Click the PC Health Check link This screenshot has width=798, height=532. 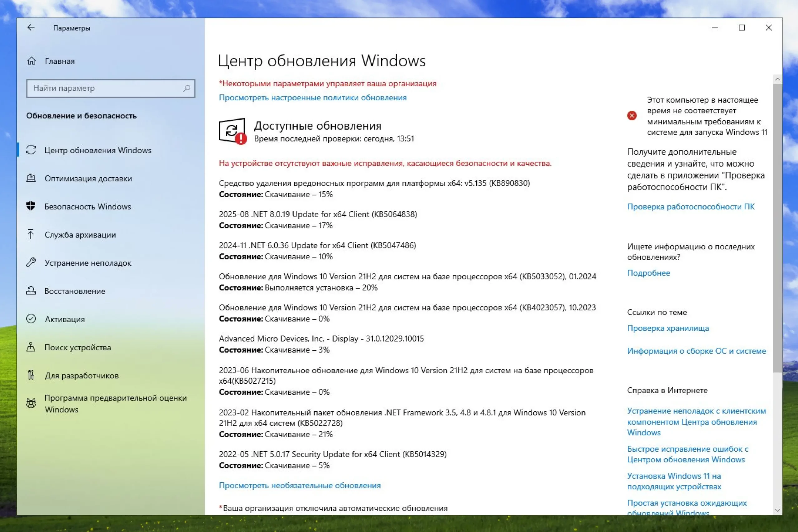coord(691,207)
